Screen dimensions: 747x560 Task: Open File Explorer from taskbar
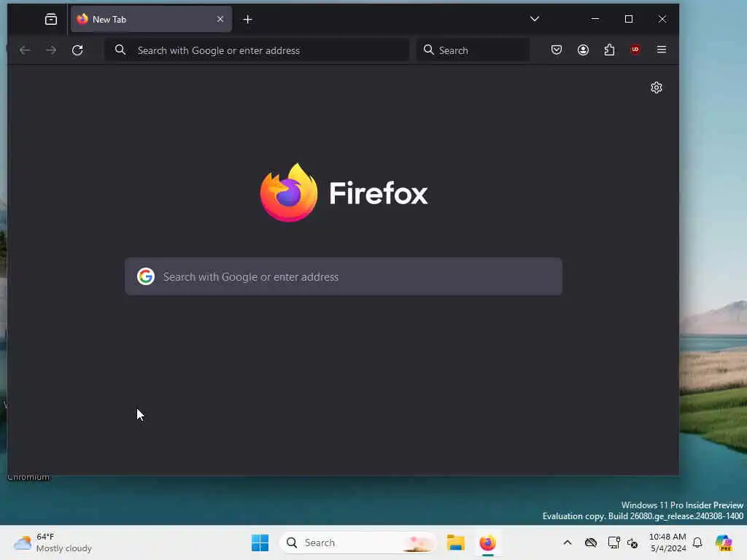coord(455,542)
